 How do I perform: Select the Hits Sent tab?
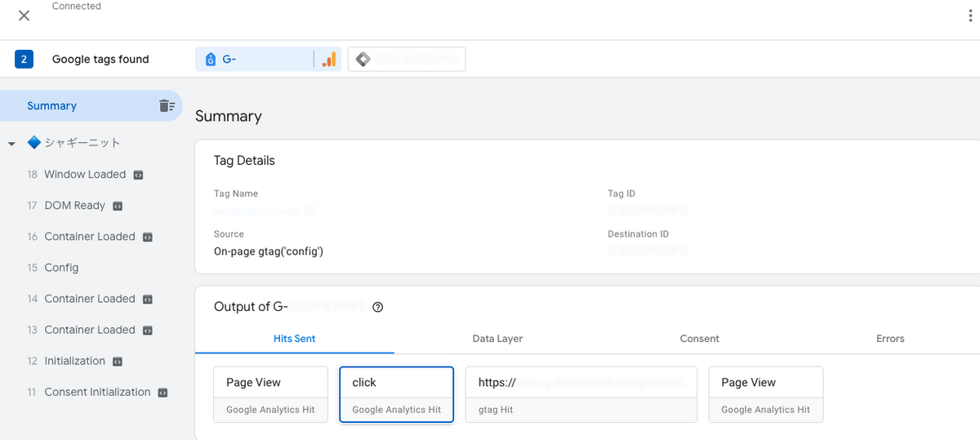pos(294,339)
